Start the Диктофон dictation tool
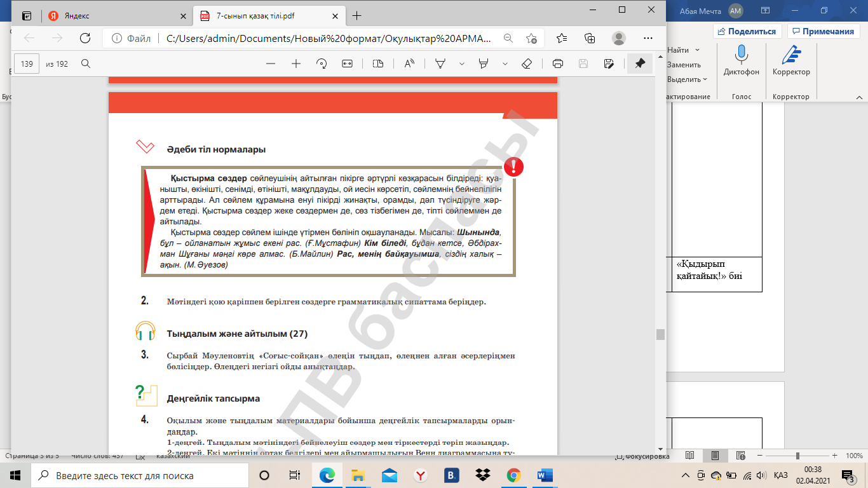The height and width of the screenshot is (488, 868). (x=741, y=60)
